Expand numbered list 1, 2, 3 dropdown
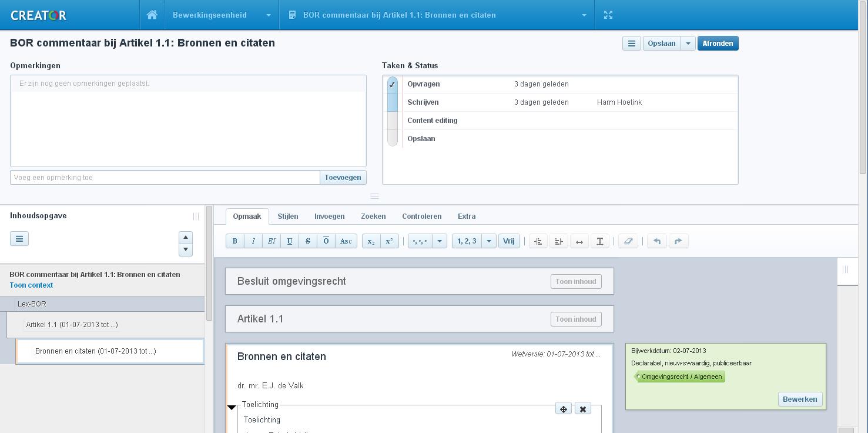This screenshot has height=433, width=868. coord(488,241)
